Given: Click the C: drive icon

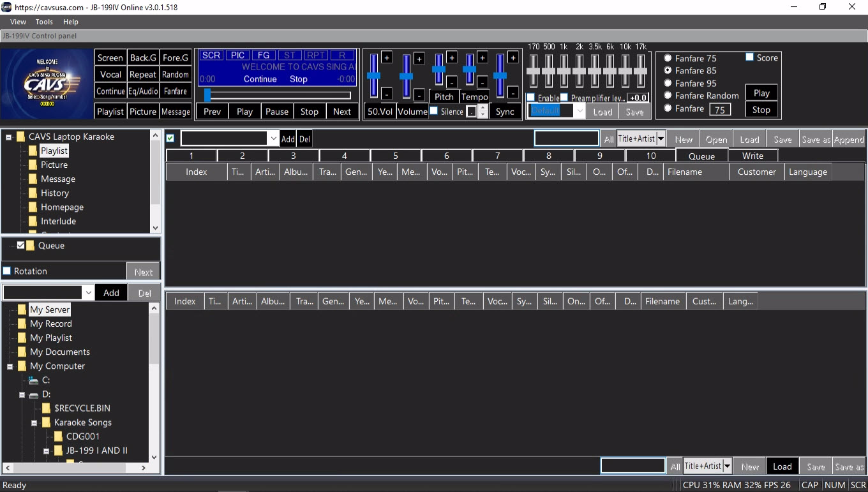Looking at the screenshot, I should click(x=33, y=380).
